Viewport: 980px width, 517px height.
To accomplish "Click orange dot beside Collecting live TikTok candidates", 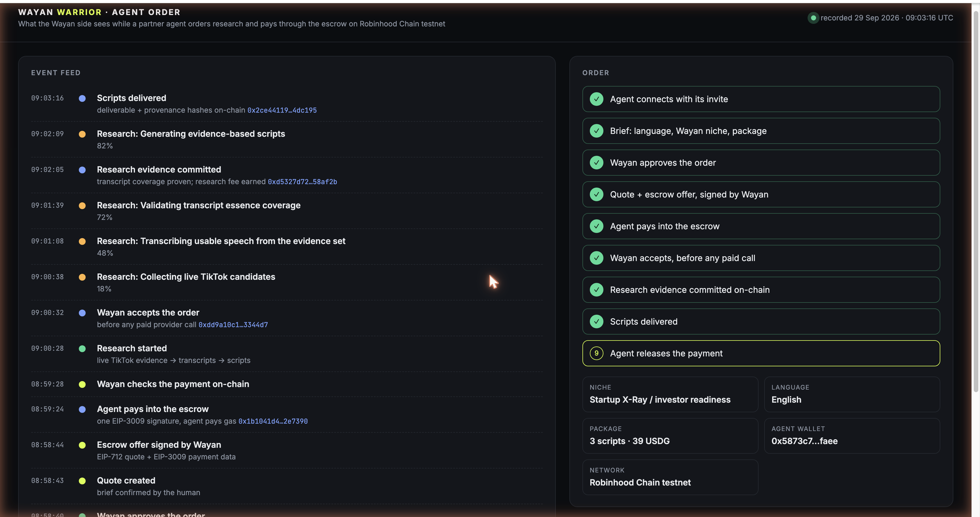I will (x=82, y=277).
